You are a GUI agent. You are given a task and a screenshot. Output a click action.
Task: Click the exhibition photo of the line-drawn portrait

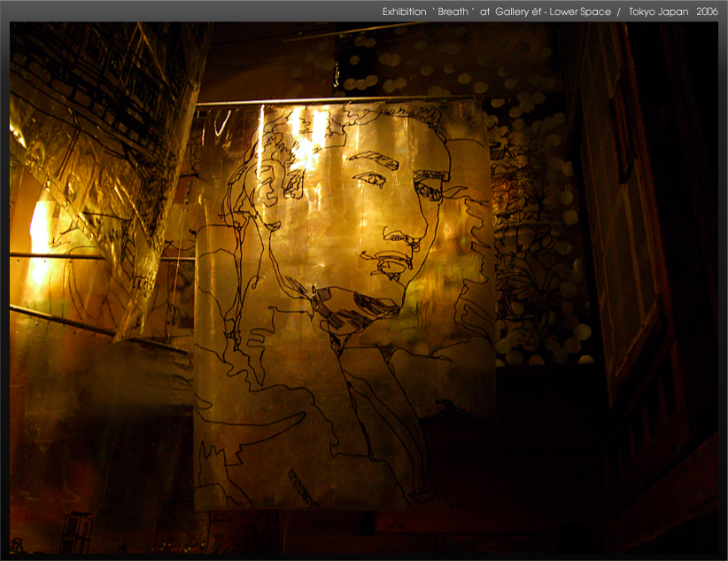pos(364,288)
